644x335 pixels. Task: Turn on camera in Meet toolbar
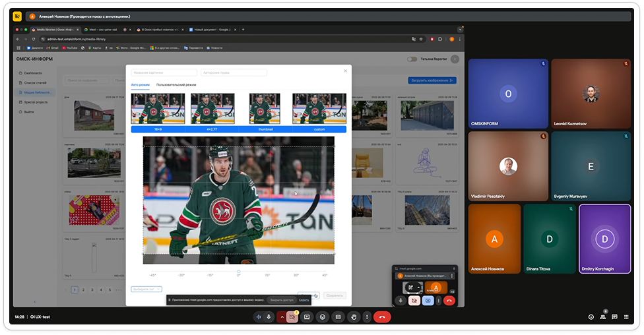coord(292,317)
